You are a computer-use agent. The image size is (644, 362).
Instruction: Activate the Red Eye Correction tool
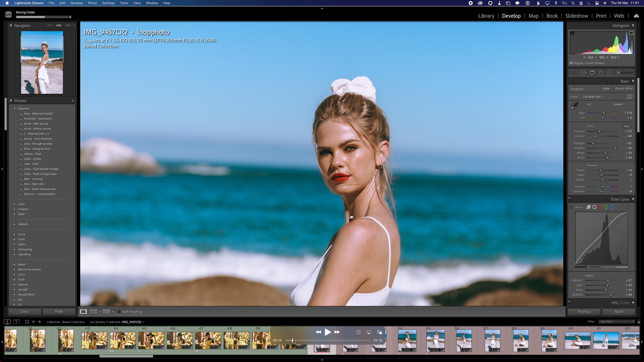pyautogui.click(x=592, y=73)
